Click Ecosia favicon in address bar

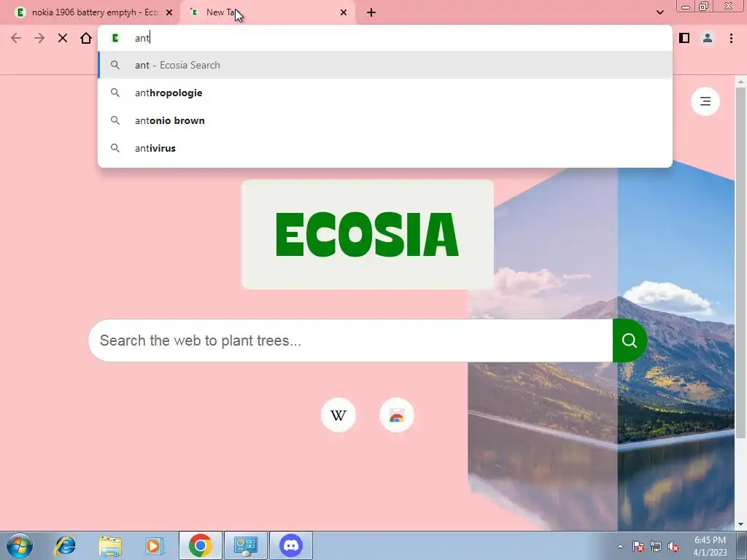[115, 38]
